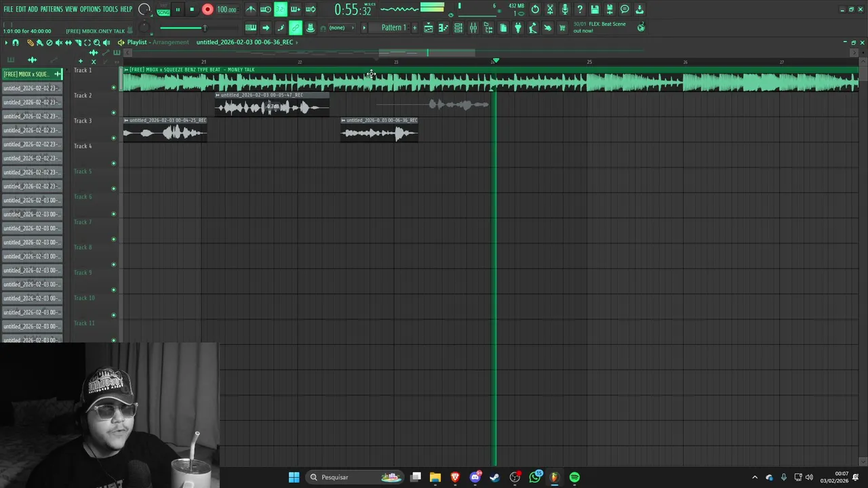This screenshot has height=488, width=868.
Task: Select the mute tool in playlist toolbar
Action: (59, 43)
